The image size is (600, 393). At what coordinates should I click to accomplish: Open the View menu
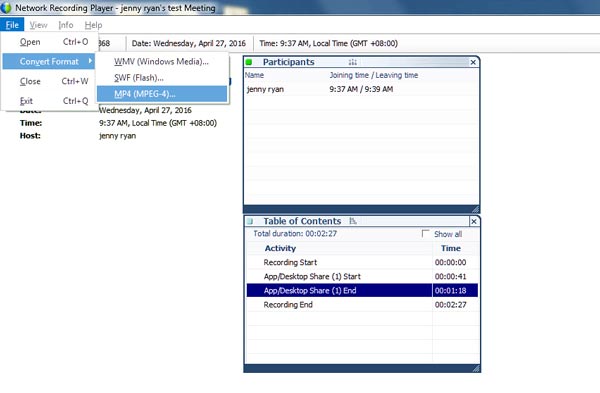point(38,25)
